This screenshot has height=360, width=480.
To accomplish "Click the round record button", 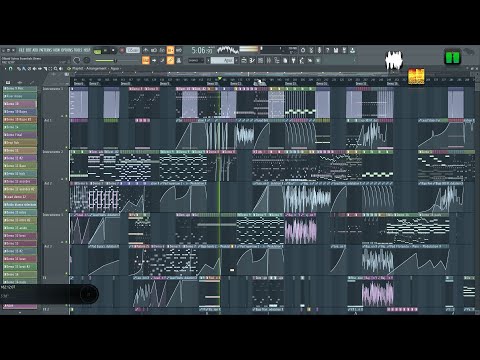I will tap(122, 50).
